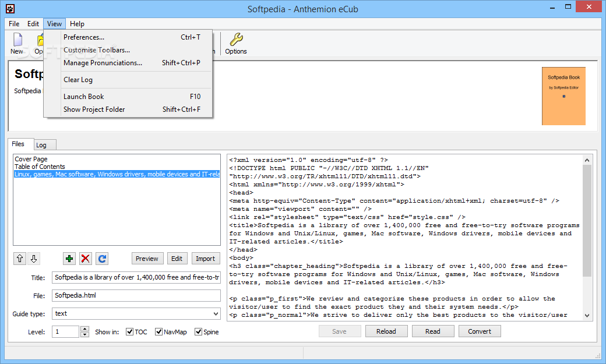Select Launch Book menu entry
Image resolution: width=606 pixels, height=364 pixels.
click(x=128, y=97)
